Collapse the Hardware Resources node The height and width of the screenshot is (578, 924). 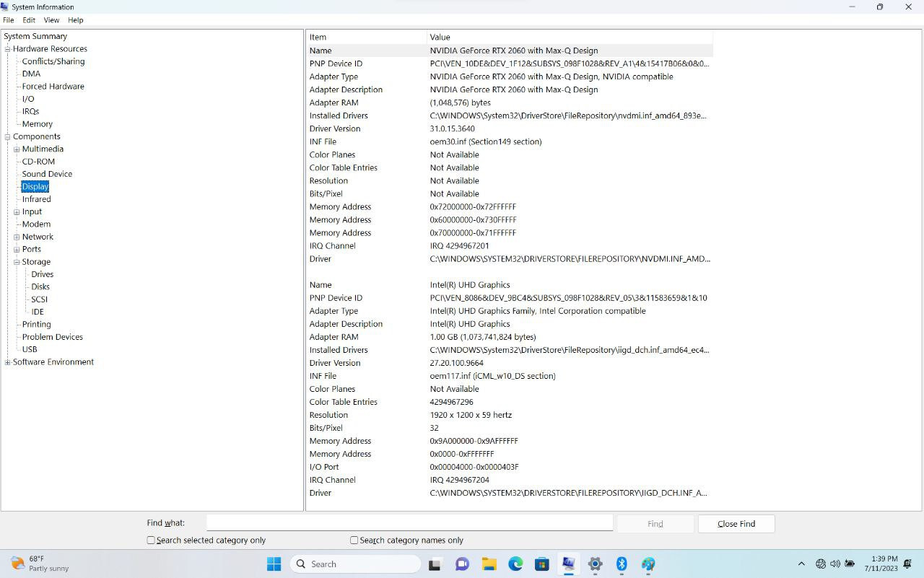click(x=8, y=49)
